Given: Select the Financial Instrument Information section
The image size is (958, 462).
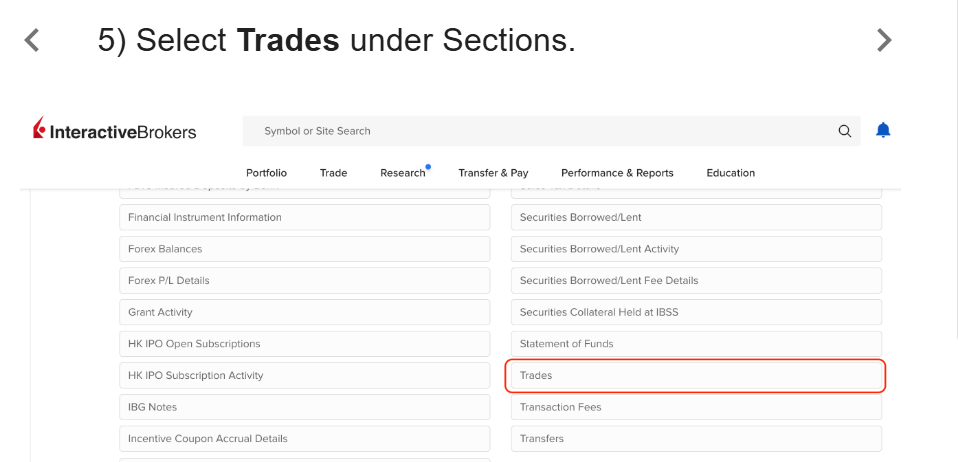Looking at the screenshot, I should point(305,218).
